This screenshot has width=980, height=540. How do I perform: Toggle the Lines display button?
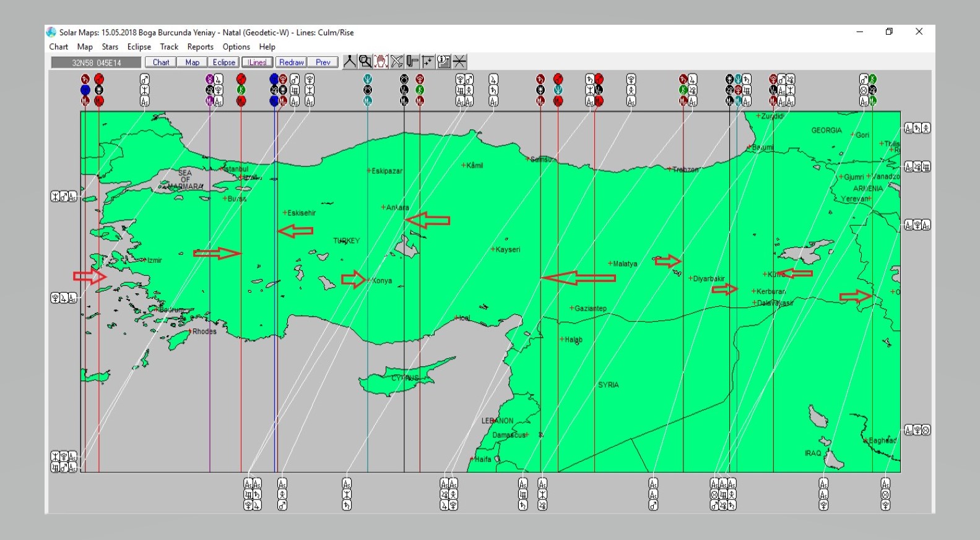257,62
